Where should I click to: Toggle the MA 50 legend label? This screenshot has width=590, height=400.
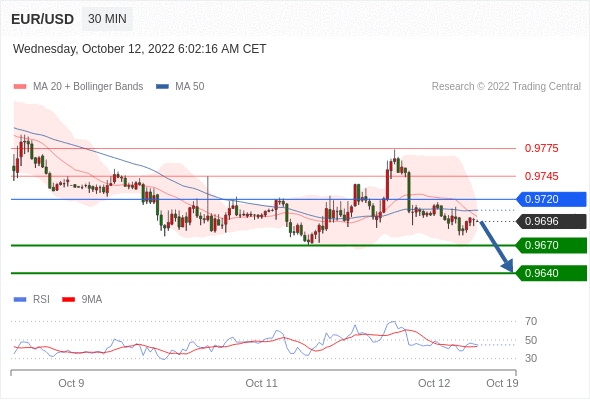tap(190, 87)
